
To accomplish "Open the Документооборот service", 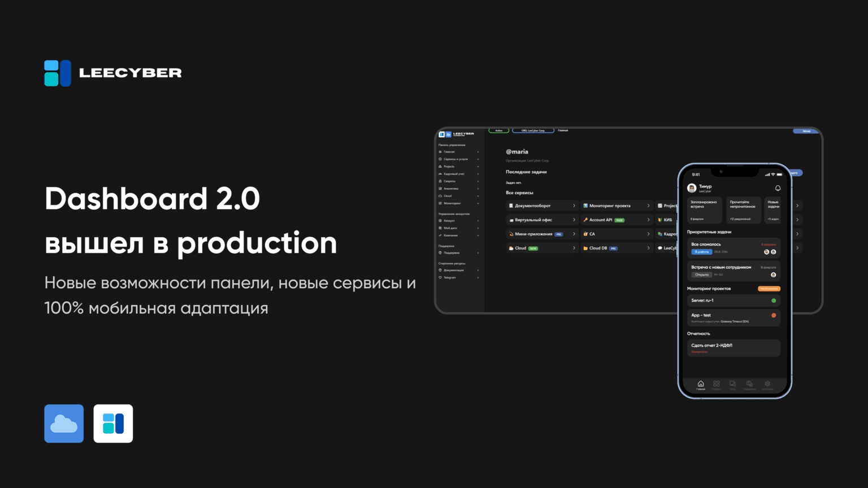I will [x=532, y=206].
